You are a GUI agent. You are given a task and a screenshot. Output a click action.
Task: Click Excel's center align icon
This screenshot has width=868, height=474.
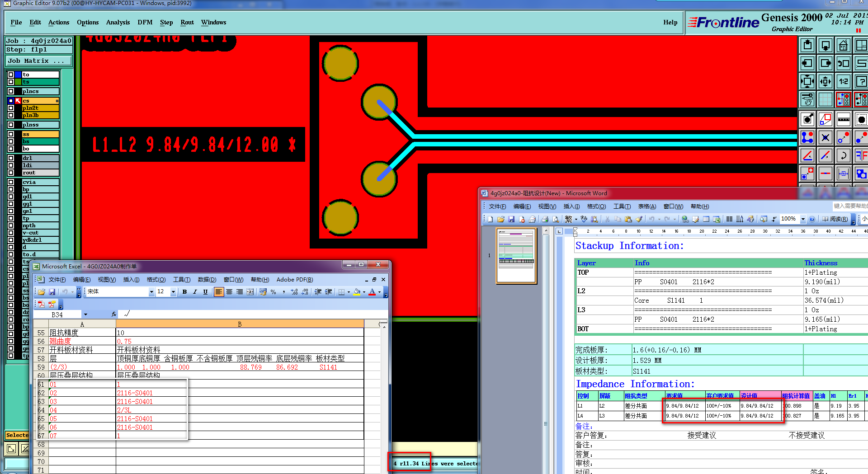tap(229, 292)
